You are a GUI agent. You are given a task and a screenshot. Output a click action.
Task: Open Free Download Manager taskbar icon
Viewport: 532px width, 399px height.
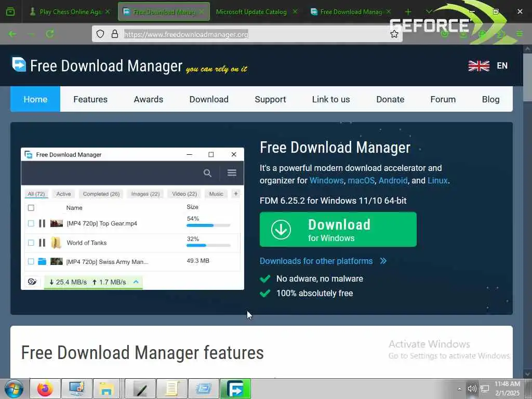coord(235,389)
